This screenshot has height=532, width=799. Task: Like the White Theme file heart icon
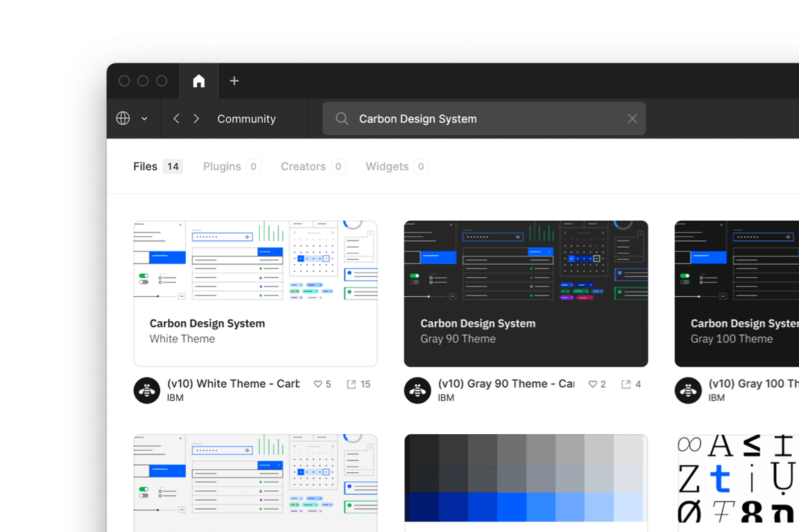[x=318, y=384]
